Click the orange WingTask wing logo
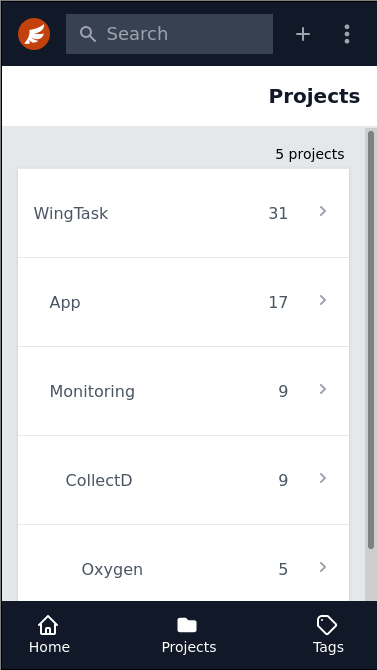 click(x=34, y=34)
